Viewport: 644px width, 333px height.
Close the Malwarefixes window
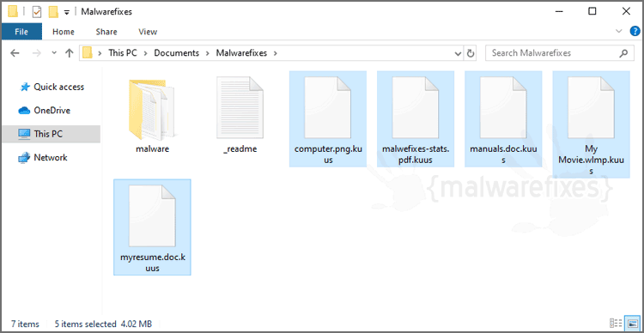click(626, 11)
